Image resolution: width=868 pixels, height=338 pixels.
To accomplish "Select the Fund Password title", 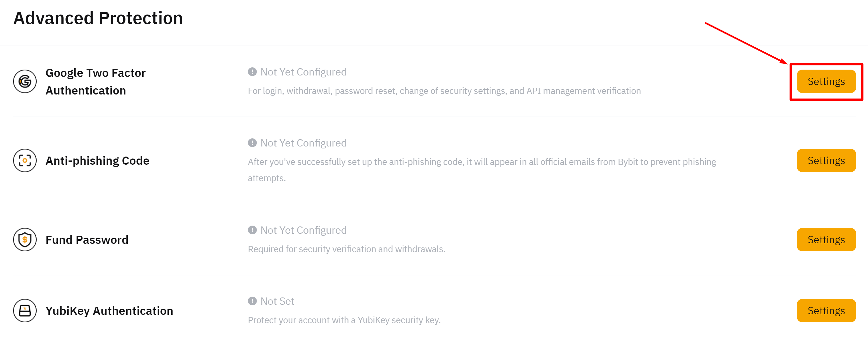I will click(87, 240).
